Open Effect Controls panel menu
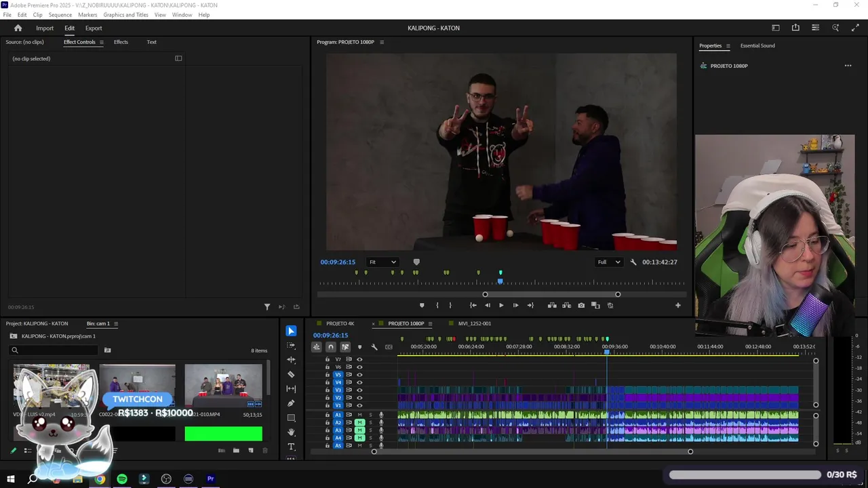The width and height of the screenshot is (868, 488). click(102, 42)
